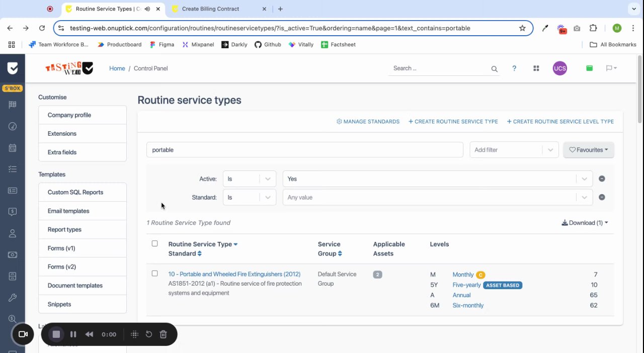This screenshot has width=644, height=353.
Task: Open the Chrome apps grid in bookmarks bar
Action: (12, 44)
